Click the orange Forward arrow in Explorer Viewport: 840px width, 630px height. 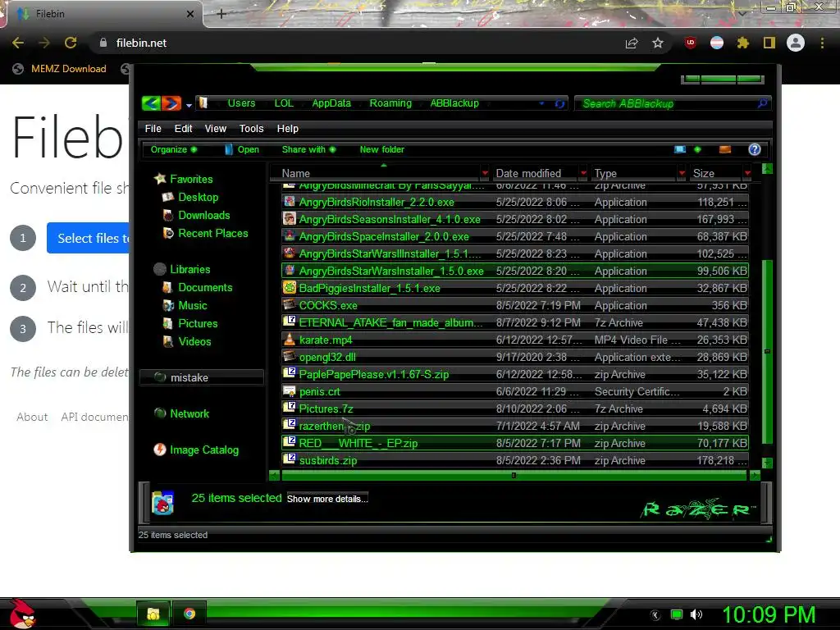point(171,103)
